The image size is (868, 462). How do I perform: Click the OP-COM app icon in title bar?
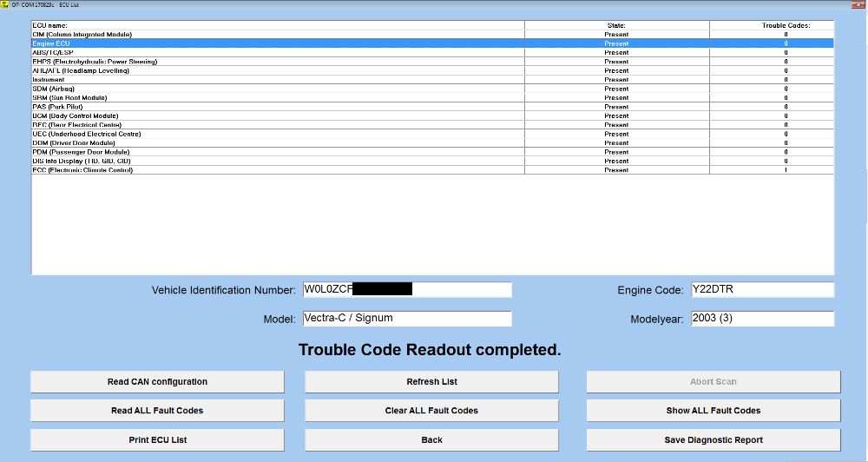tap(4, 4)
